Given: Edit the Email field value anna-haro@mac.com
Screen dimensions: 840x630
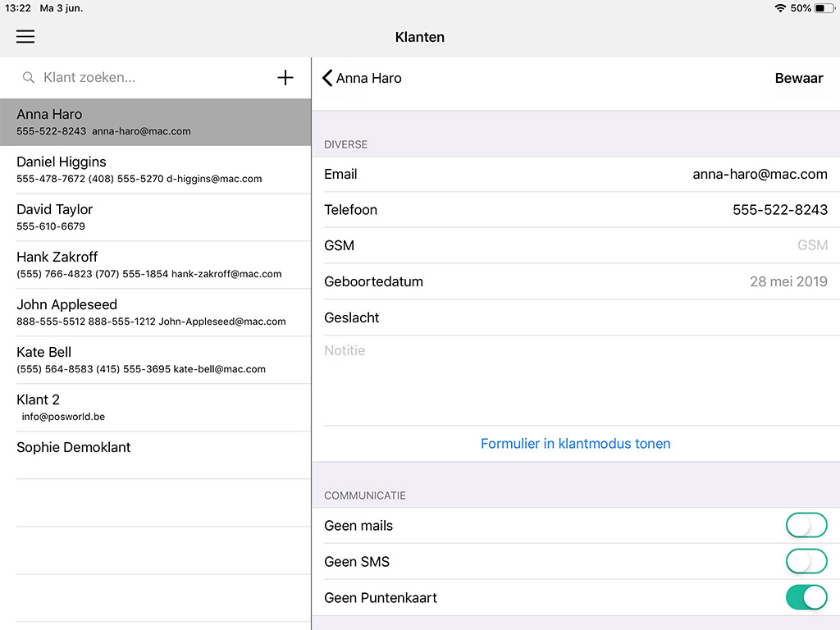Looking at the screenshot, I should point(760,174).
